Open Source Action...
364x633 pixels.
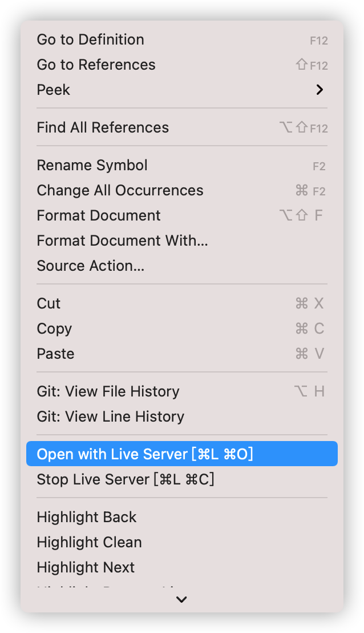point(182,266)
